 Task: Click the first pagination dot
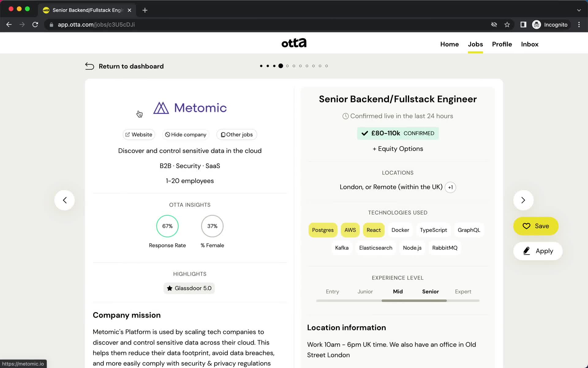[261, 66]
